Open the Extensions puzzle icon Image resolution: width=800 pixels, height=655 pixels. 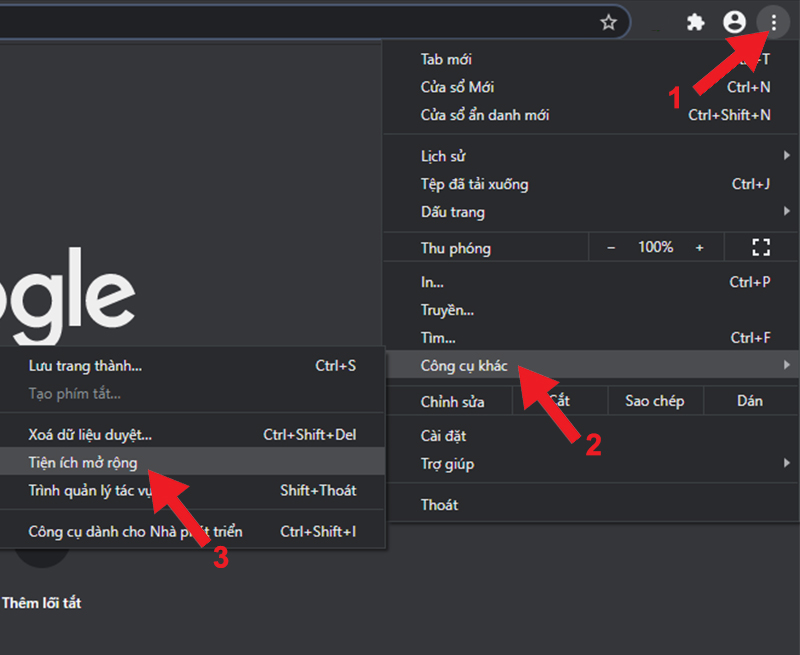695,22
